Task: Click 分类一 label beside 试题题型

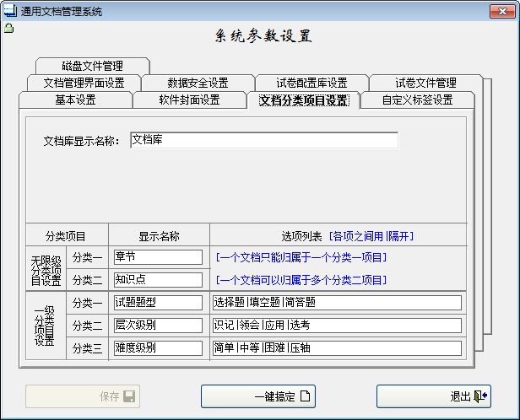Action: click(87, 303)
